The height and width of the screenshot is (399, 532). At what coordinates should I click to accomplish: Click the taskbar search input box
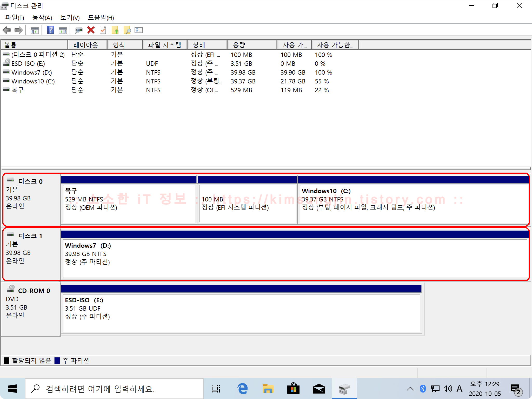point(114,389)
